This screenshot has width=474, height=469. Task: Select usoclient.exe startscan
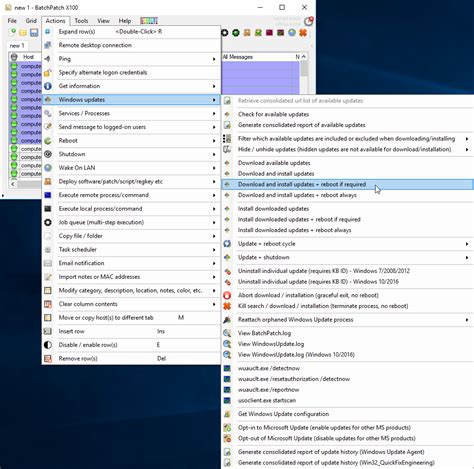click(x=267, y=400)
